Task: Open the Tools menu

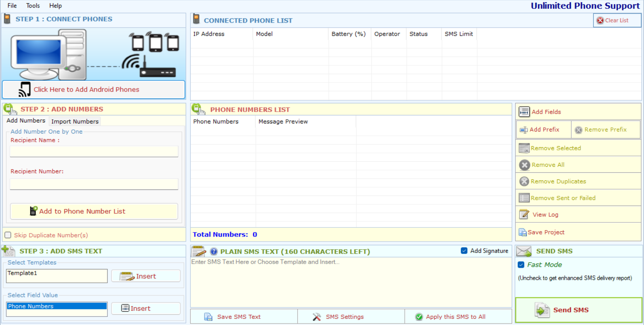Action: [x=33, y=6]
